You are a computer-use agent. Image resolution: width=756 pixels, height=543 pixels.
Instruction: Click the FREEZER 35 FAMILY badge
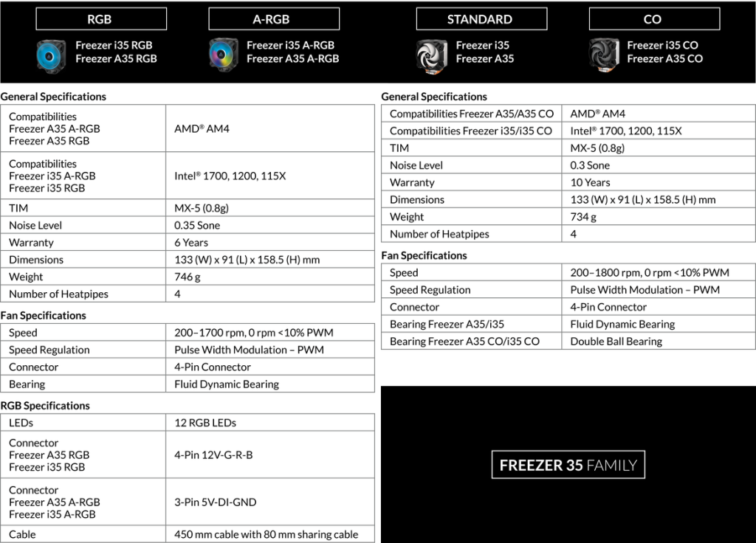point(568,465)
